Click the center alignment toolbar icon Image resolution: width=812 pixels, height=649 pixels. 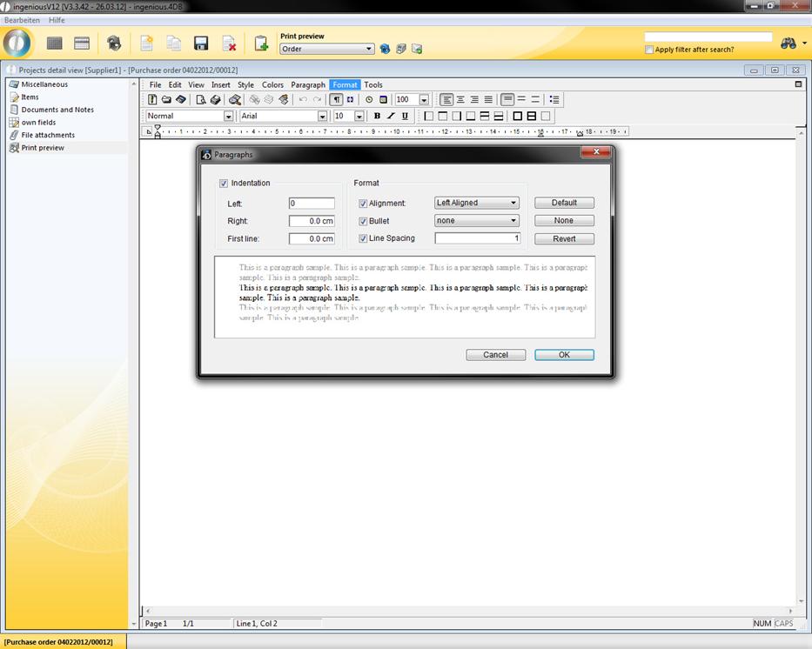[460, 100]
